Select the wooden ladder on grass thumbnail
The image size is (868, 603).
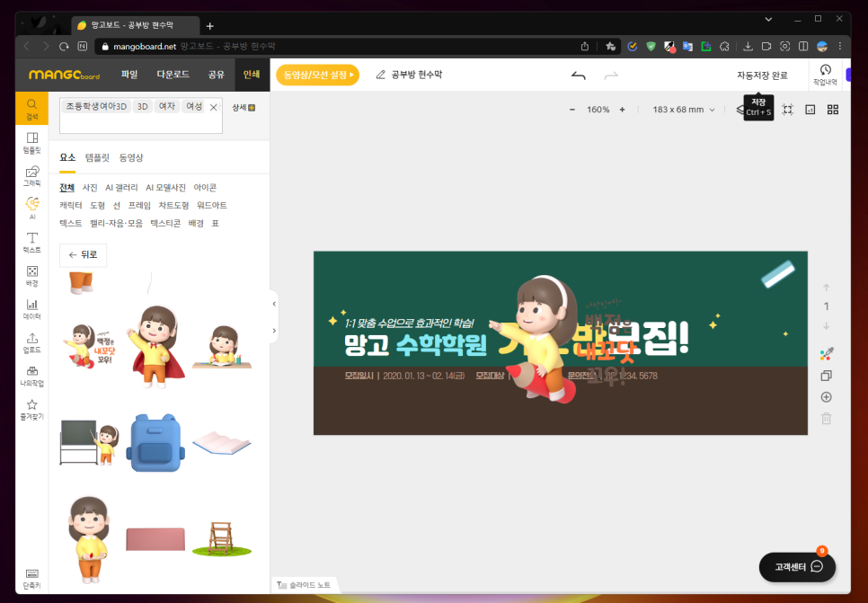pos(222,539)
